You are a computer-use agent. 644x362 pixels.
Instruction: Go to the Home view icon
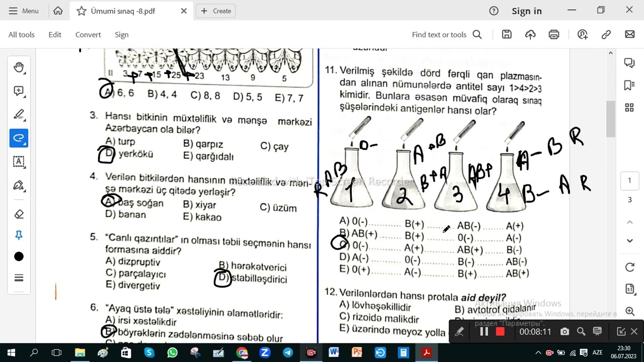[58, 11]
